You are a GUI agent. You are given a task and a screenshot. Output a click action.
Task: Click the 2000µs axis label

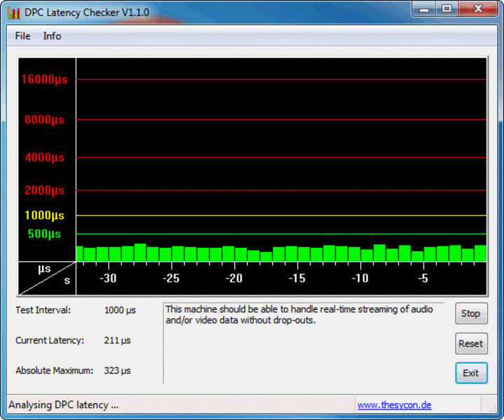coord(44,190)
